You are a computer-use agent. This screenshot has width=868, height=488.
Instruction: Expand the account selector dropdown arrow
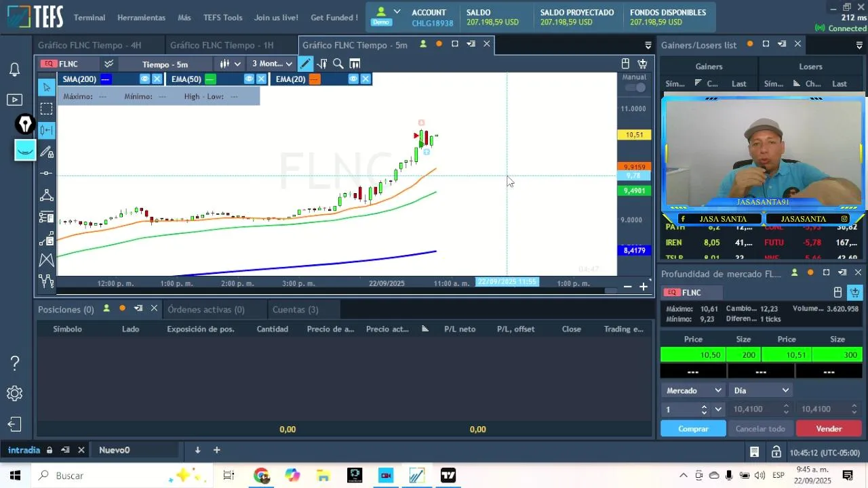pyautogui.click(x=397, y=12)
